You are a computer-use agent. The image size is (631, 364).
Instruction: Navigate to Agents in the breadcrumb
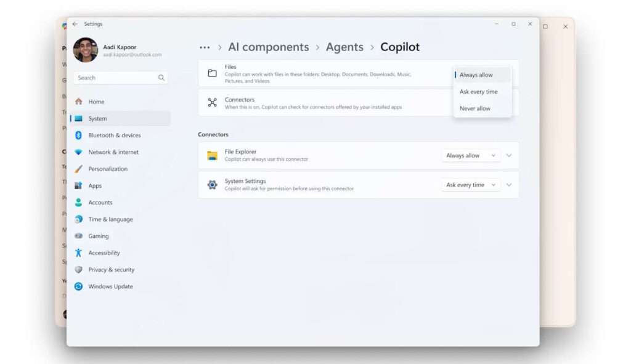344,47
